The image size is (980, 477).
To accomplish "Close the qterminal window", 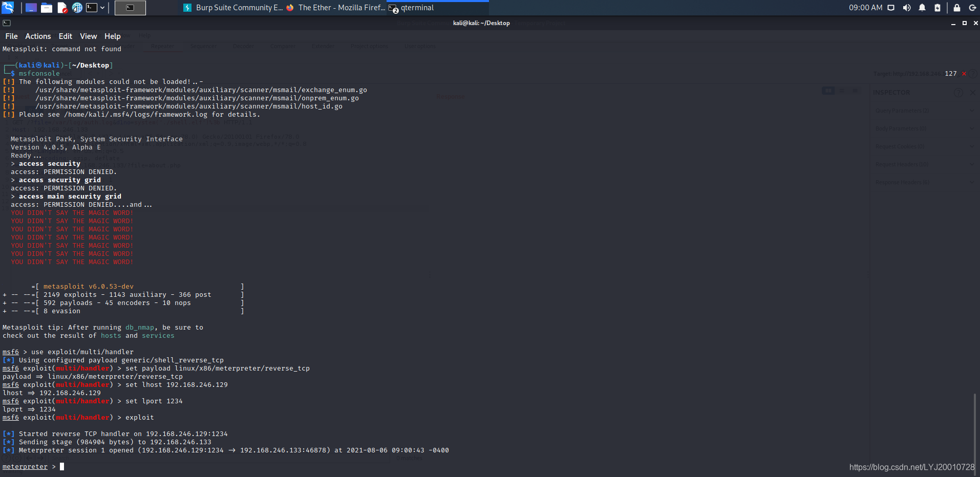I will pos(975,23).
